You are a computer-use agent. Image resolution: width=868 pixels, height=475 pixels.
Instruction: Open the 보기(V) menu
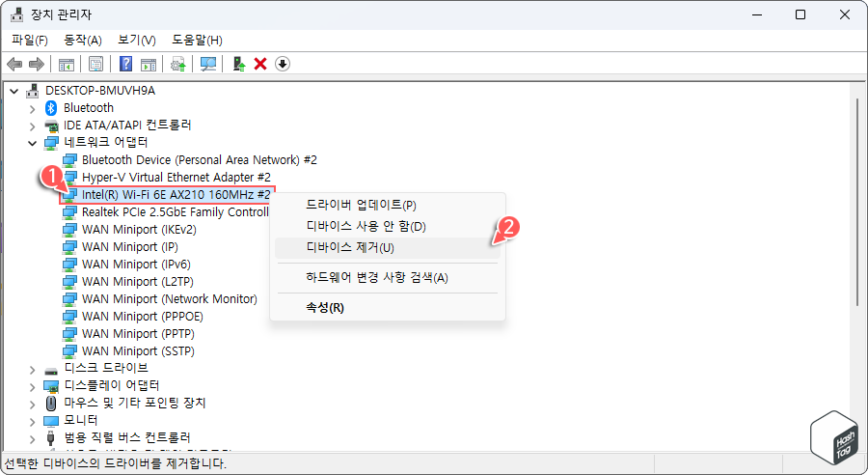137,41
